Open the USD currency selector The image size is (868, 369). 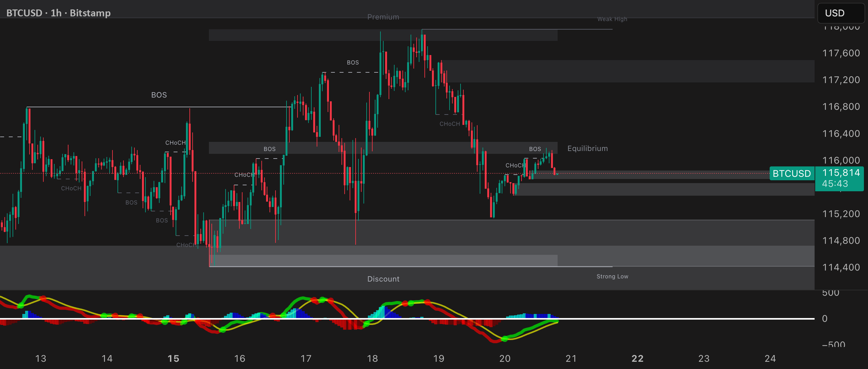841,13
